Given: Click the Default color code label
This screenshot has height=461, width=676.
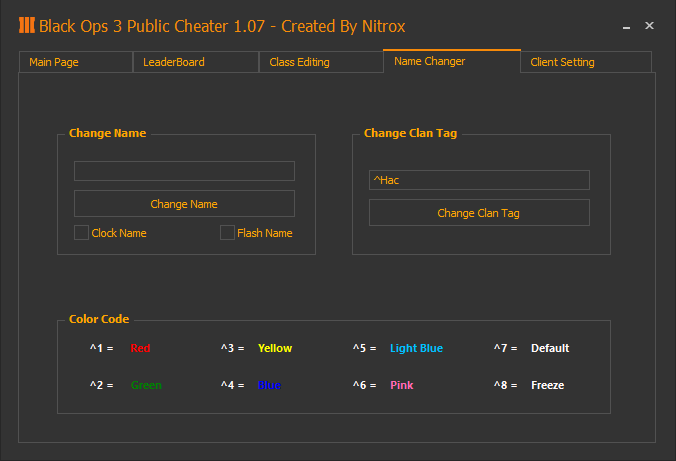Looking at the screenshot, I should click(x=550, y=348).
